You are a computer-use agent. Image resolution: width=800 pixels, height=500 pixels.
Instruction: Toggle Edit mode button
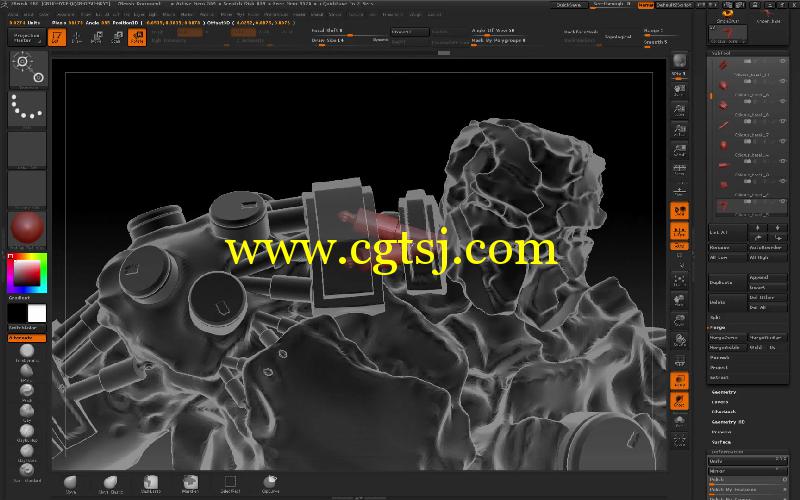[57, 37]
